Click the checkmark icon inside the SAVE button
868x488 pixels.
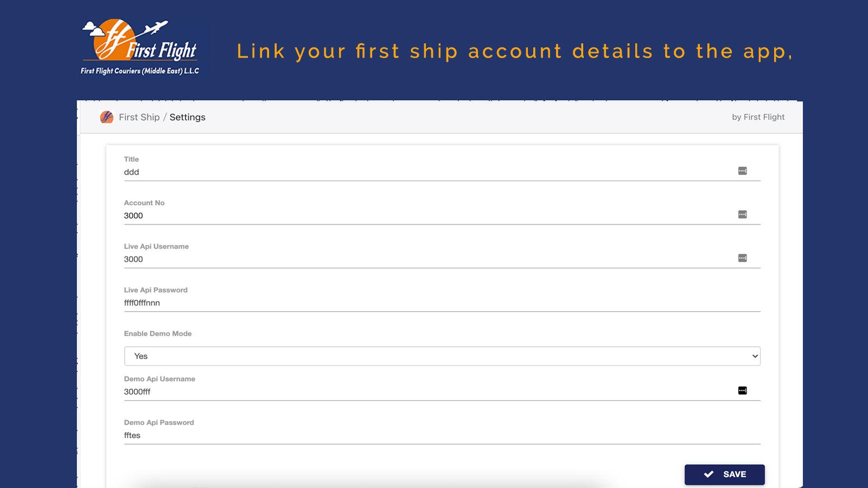[x=708, y=473]
